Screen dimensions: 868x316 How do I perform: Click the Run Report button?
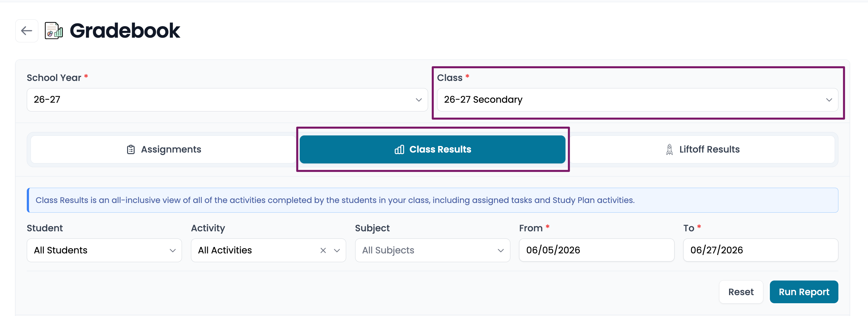(x=804, y=292)
